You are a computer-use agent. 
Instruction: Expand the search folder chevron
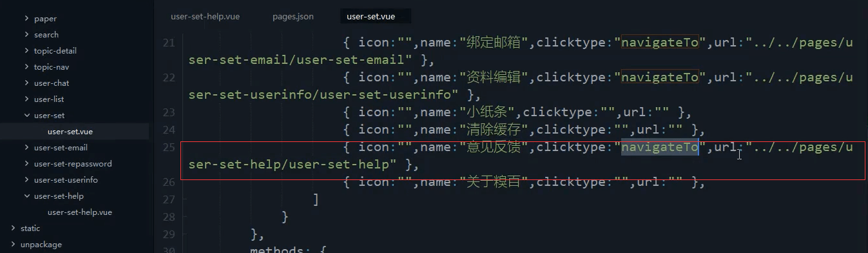pos(26,35)
